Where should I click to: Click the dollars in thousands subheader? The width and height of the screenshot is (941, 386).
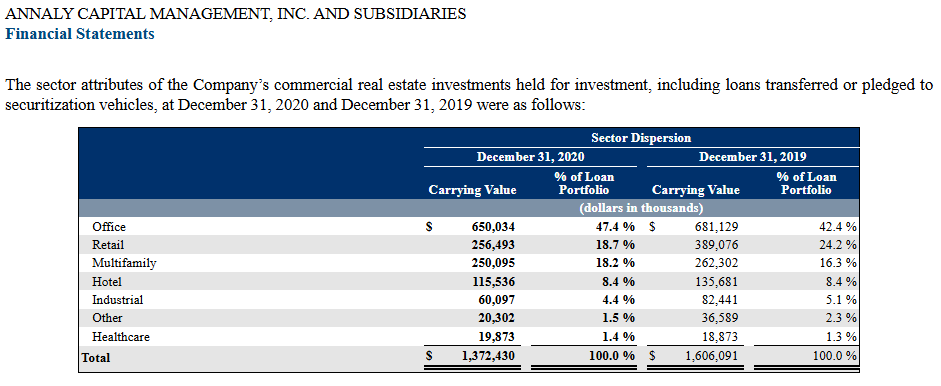pyautogui.click(x=641, y=208)
